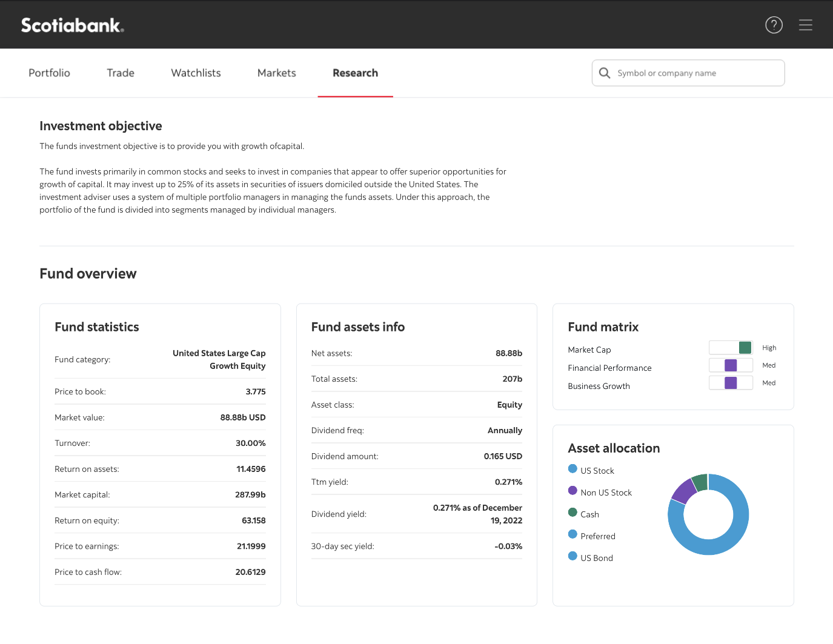The height and width of the screenshot is (644, 833).
Task: Click the Scotiabank logo
Action: pyautogui.click(x=73, y=25)
